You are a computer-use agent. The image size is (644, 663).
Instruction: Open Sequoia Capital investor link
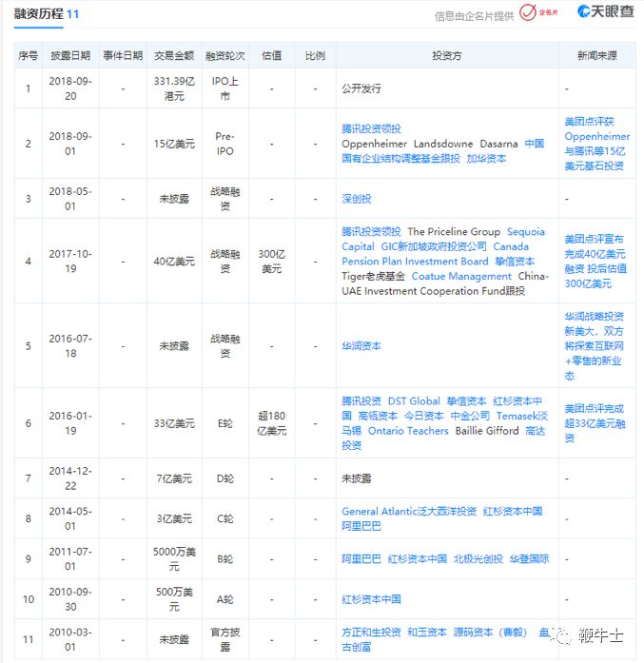click(x=442, y=239)
